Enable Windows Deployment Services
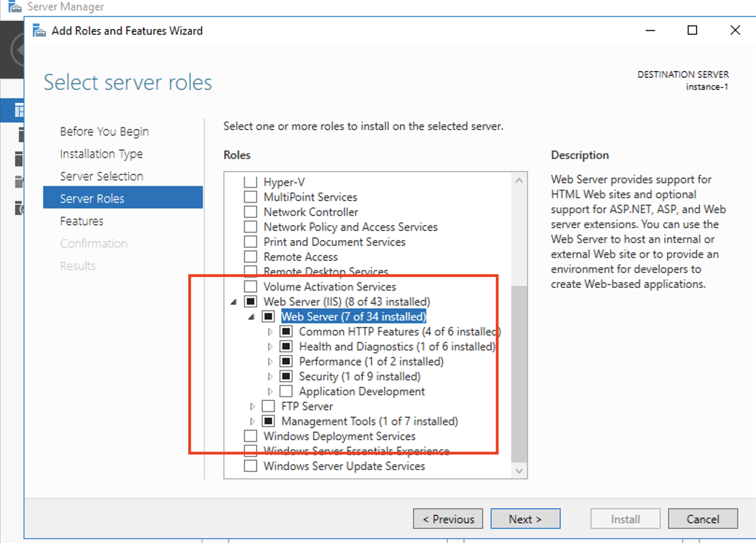Viewport: 756px width, 543px height. (x=251, y=436)
